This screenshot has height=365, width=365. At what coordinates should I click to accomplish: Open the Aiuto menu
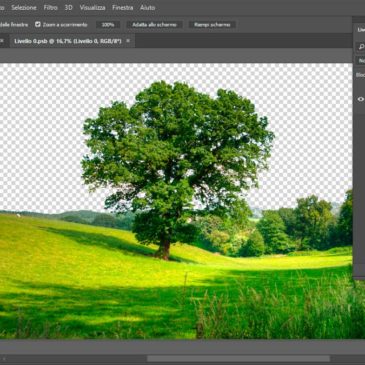[147, 7]
